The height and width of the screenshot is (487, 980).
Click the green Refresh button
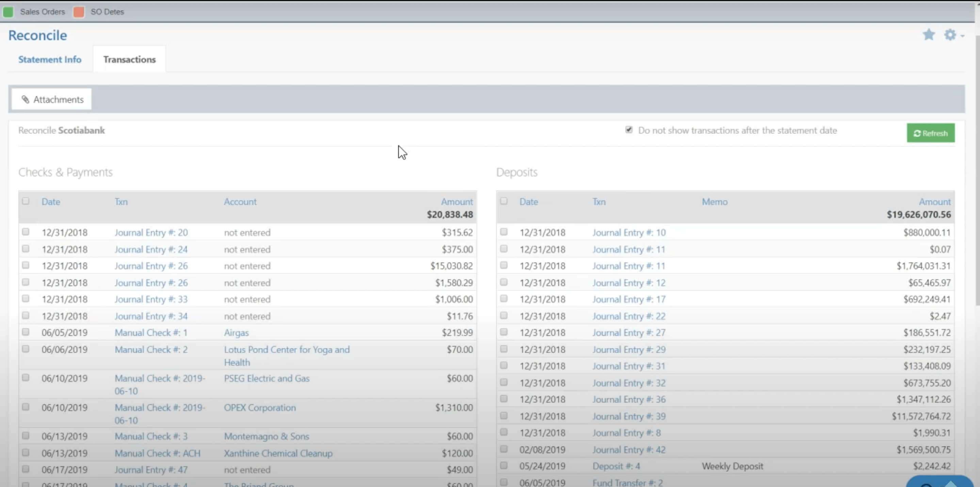click(930, 133)
